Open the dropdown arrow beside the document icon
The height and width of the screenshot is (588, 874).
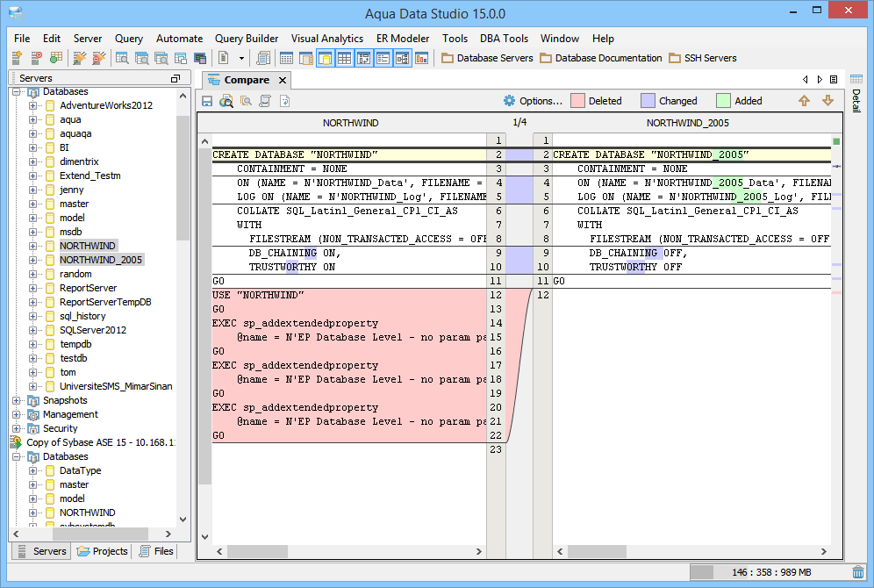241,58
